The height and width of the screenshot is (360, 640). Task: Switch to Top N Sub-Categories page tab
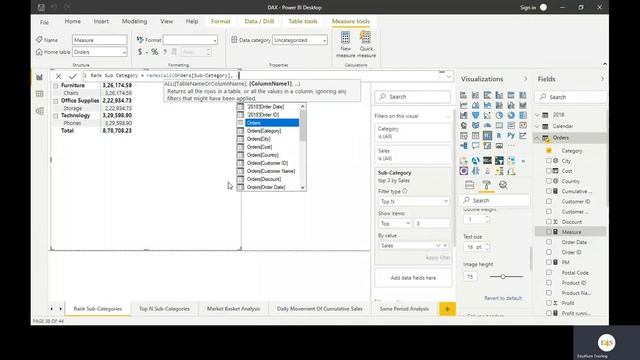[164, 309]
